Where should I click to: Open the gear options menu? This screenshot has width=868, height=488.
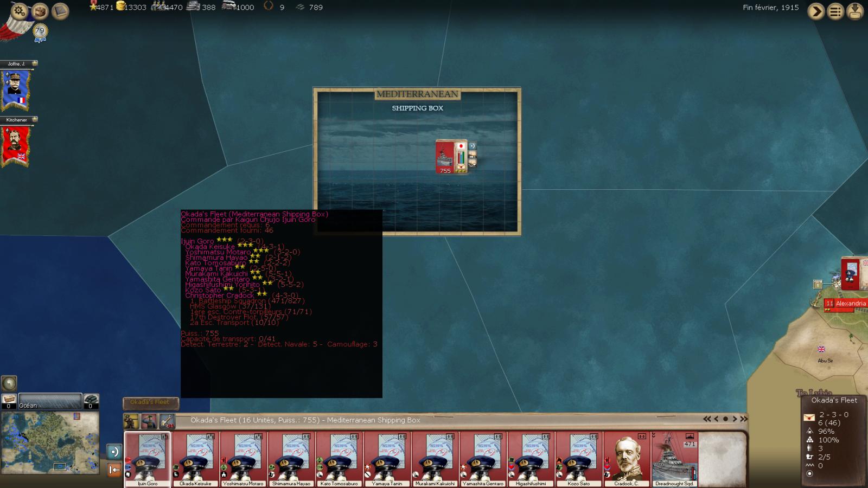[x=19, y=11]
